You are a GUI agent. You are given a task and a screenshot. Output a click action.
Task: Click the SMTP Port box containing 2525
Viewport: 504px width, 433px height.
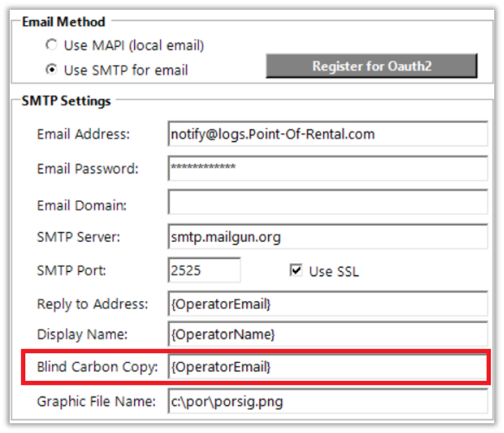point(204,270)
